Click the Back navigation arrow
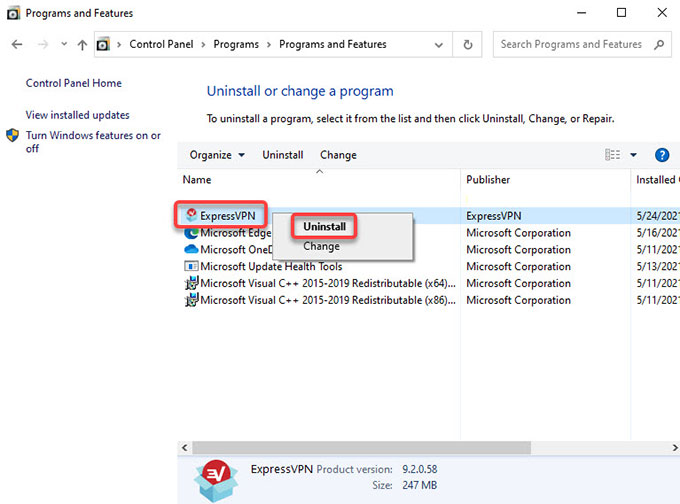The width and height of the screenshot is (680, 504). [x=17, y=44]
